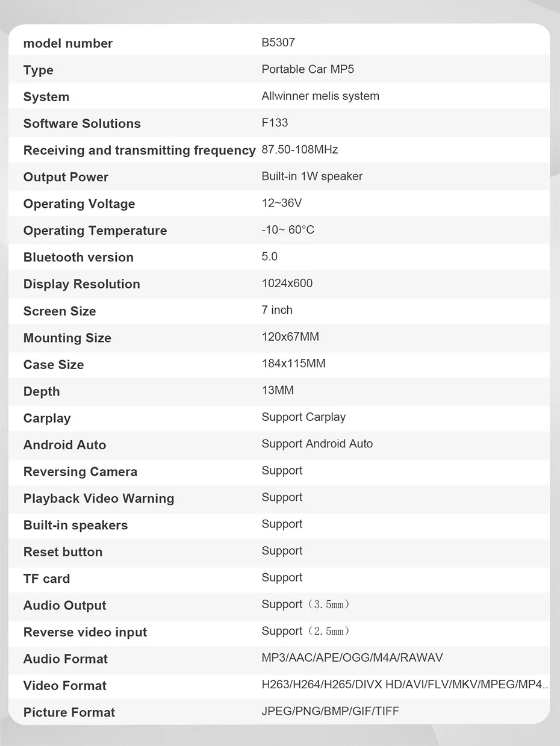Select the 184x115MM case size value
Screen dimensions: 560x746
click(x=294, y=364)
